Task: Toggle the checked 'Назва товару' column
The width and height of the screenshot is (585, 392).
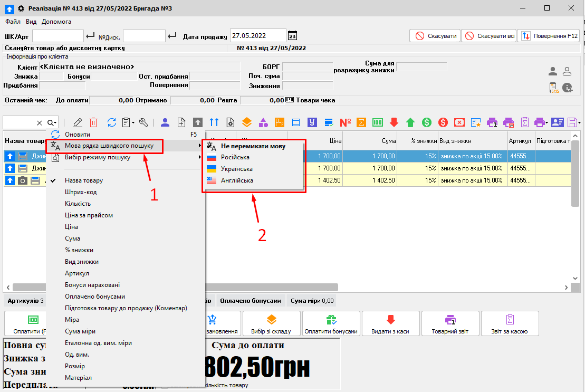Action: tap(84, 180)
